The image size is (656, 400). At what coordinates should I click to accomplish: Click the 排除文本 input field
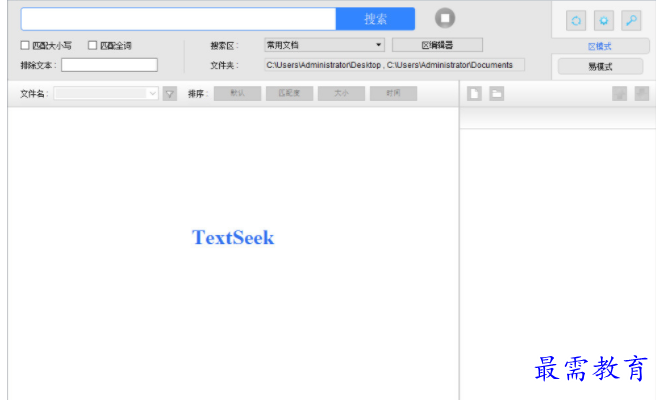click(109, 65)
